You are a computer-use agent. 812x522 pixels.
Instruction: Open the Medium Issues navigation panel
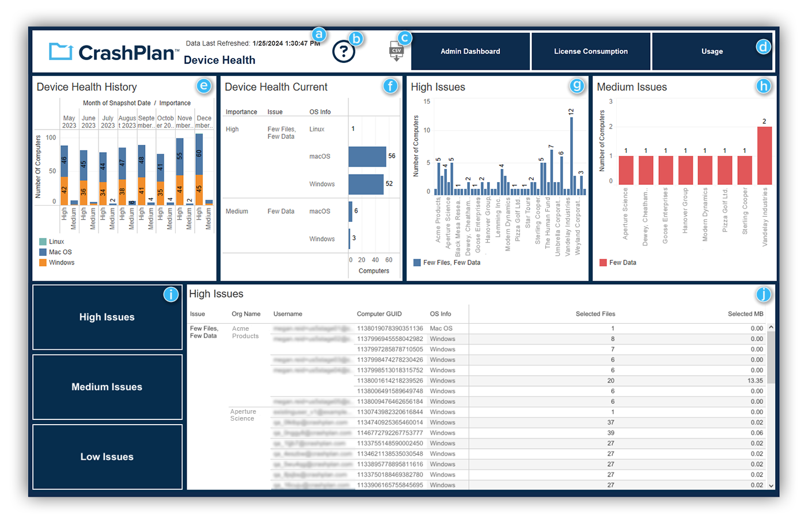107,387
